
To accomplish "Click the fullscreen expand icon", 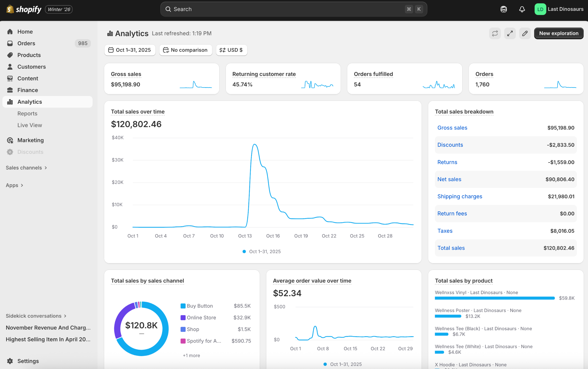I will (510, 34).
